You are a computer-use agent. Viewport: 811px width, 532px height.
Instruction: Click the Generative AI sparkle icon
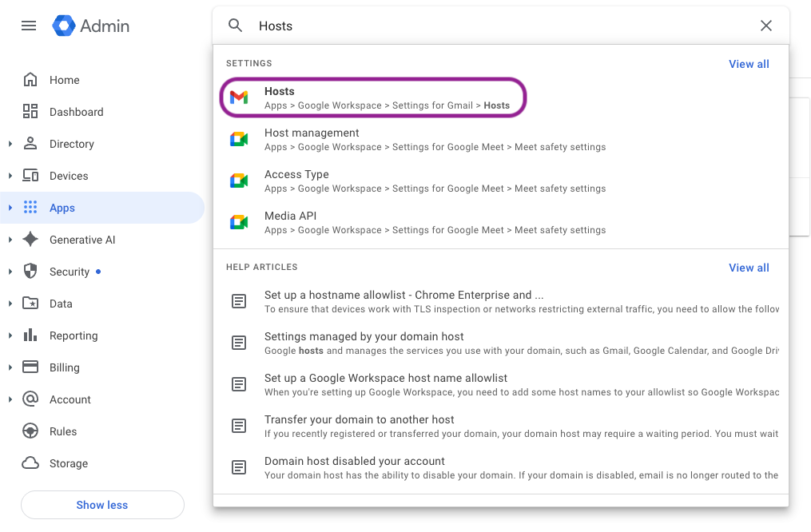(30, 240)
